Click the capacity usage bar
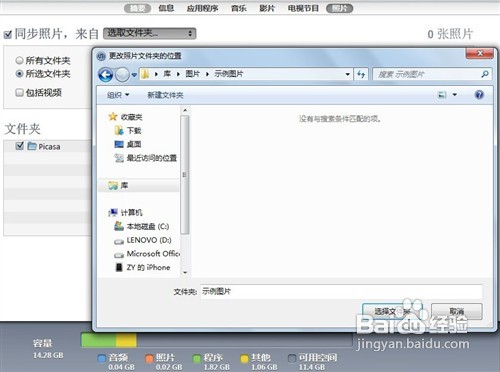The height and width of the screenshot is (372, 500). (x=217, y=340)
